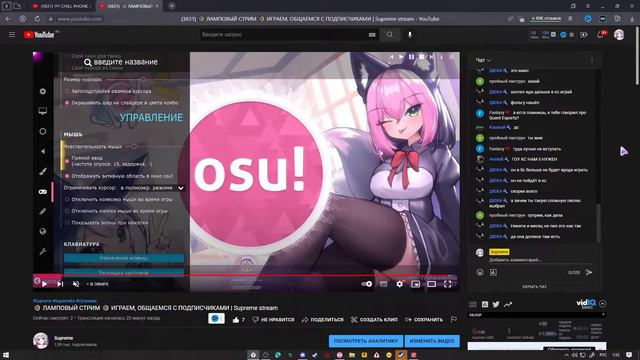640x360 pixels.
Task: Switch to miniplayer mode
Action: pyautogui.click(x=416, y=284)
